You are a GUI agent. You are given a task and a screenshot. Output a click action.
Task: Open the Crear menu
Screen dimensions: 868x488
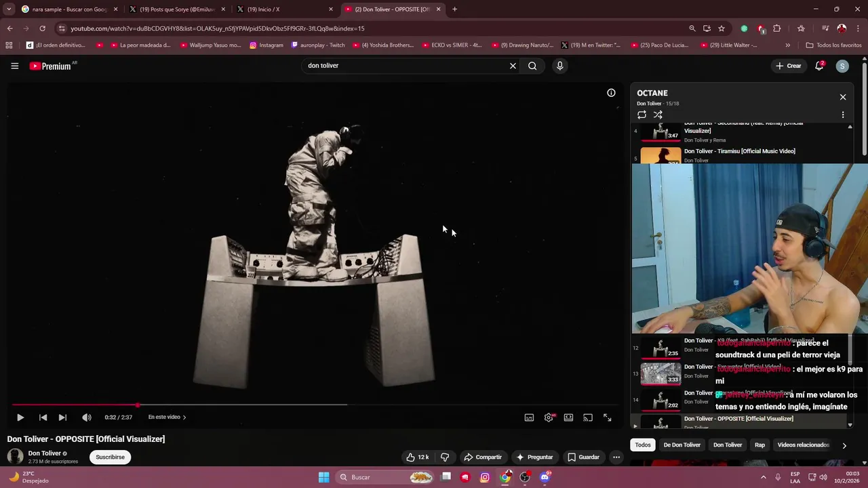(x=789, y=66)
